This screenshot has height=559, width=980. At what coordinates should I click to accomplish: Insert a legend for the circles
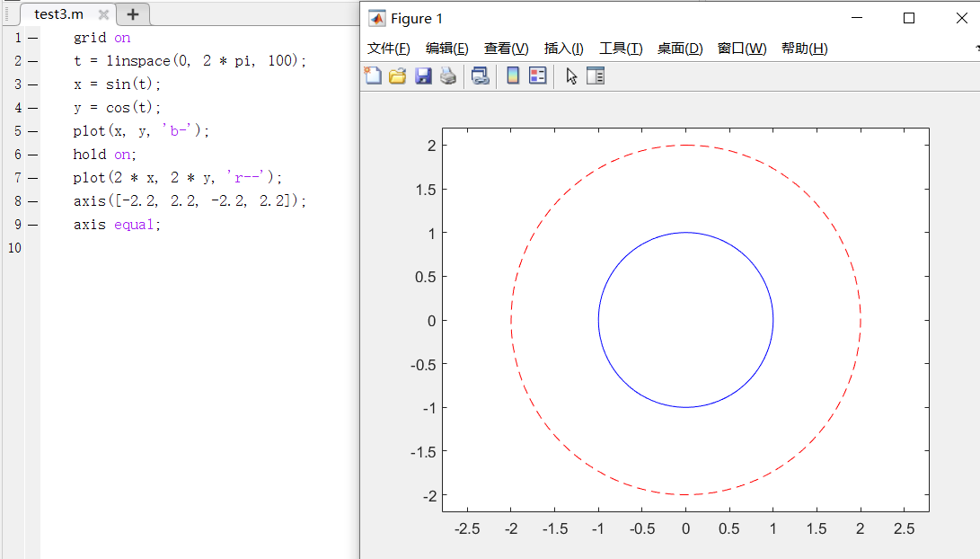click(537, 76)
